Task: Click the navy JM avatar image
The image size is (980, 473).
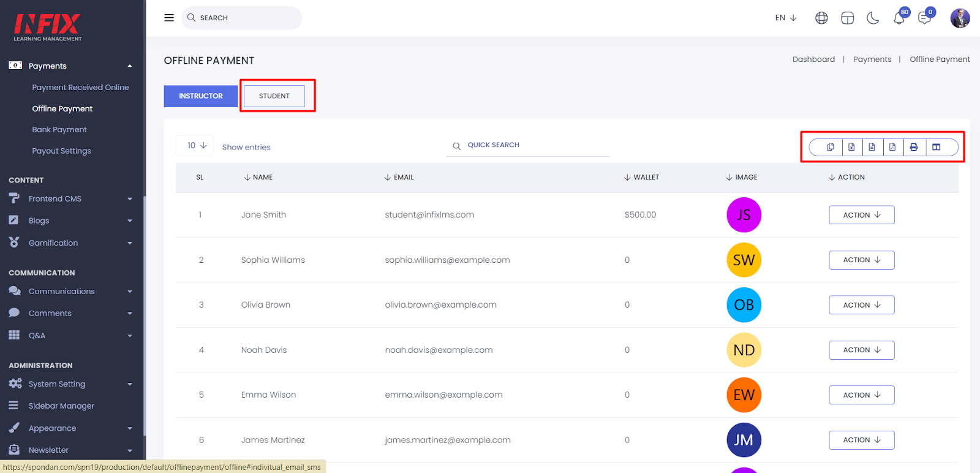Action: 744,440
